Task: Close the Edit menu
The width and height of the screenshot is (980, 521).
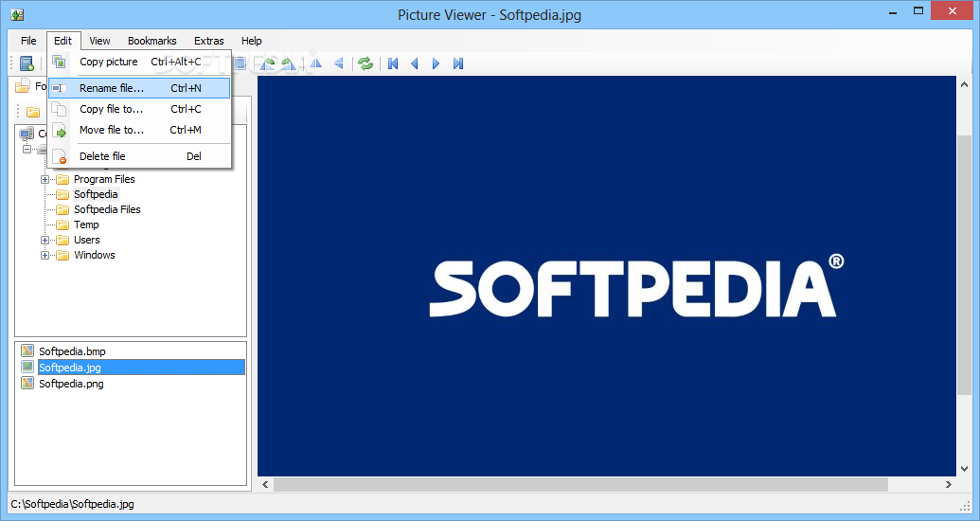Action: coord(62,41)
